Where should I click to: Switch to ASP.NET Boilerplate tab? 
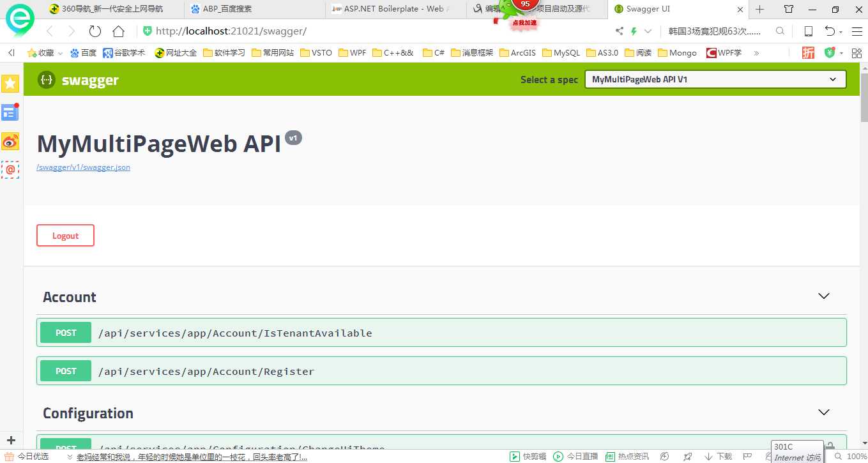[396, 9]
